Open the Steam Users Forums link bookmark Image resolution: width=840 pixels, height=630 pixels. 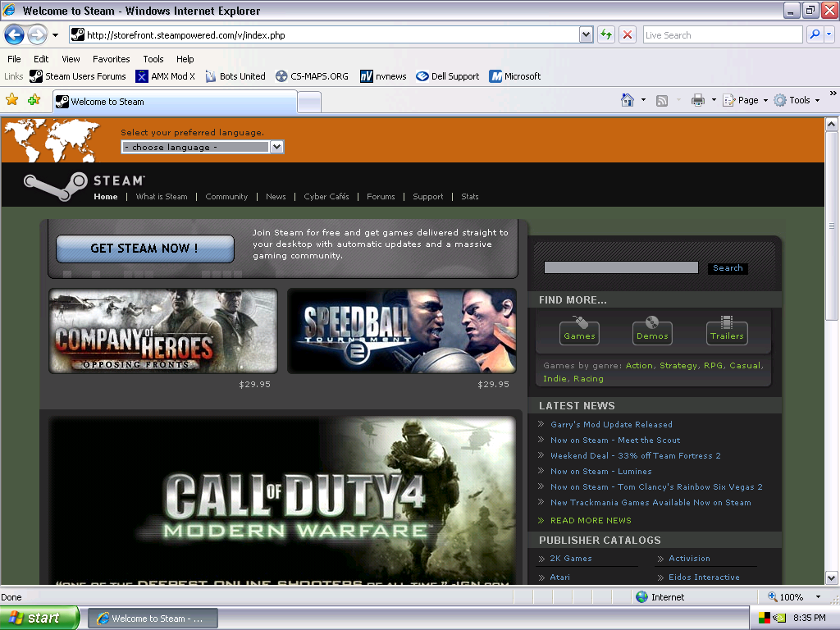[x=78, y=76]
